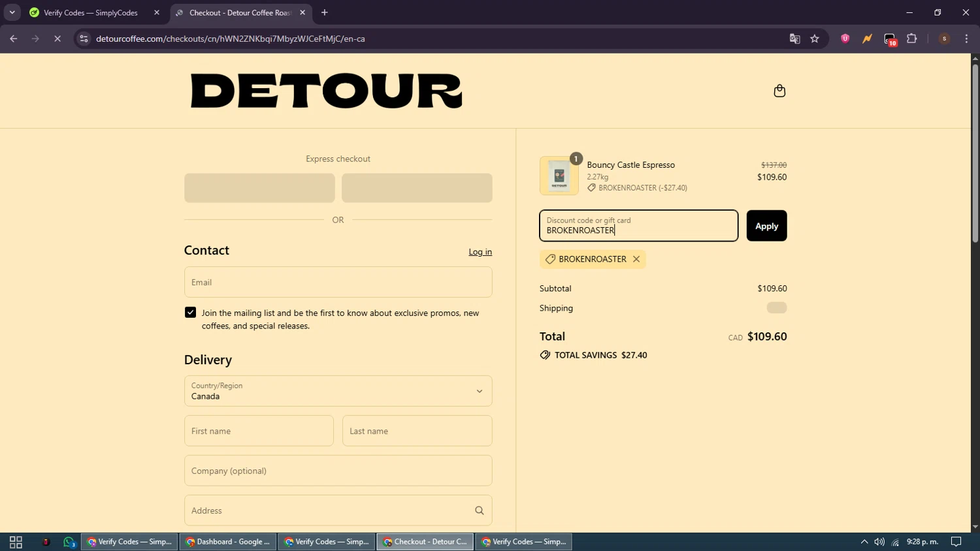Click the taskbar clock 9:28 p. m.
The width and height of the screenshot is (980, 551).
[923, 542]
